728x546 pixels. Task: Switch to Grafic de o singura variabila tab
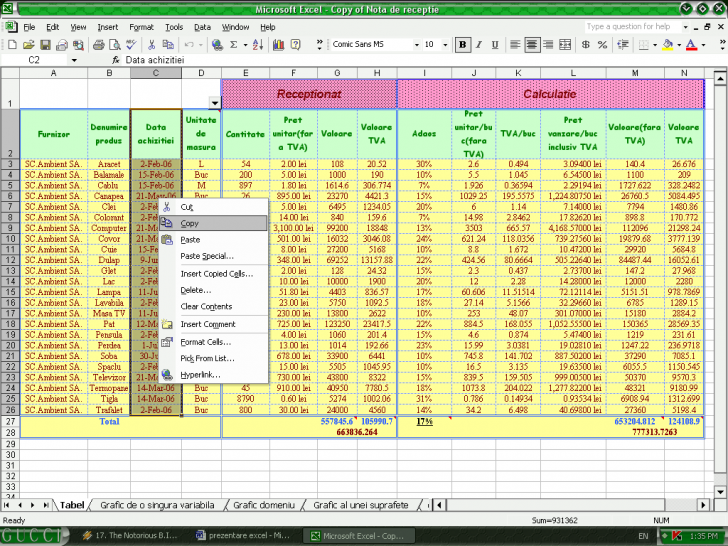pos(157,505)
